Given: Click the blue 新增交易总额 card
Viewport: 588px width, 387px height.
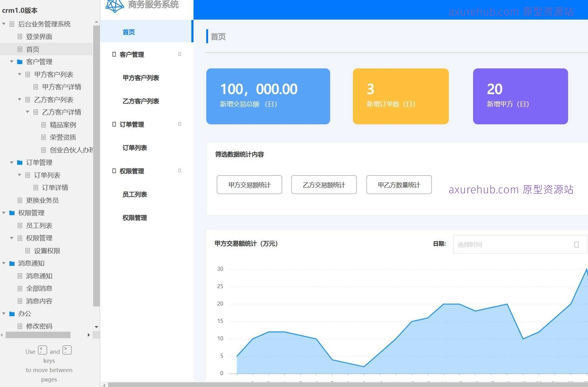Looking at the screenshot, I should [x=268, y=96].
